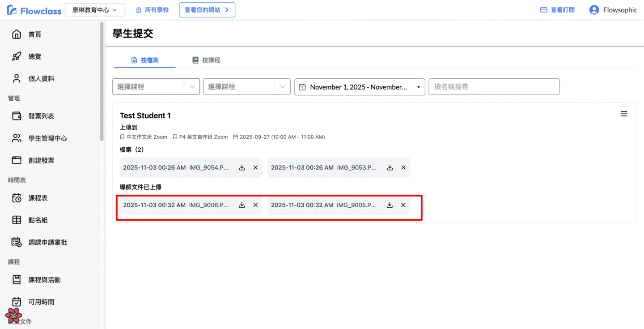Click the Flowsophic user avatar icon
Viewport: 644px width, 329px height.
pos(594,10)
